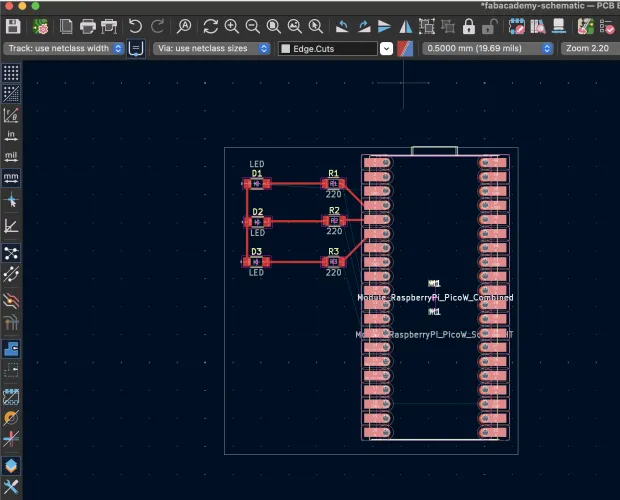Rotate selection counterclockwise
The height and width of the screenshot is (500, 620).
(x=342, y=26)
